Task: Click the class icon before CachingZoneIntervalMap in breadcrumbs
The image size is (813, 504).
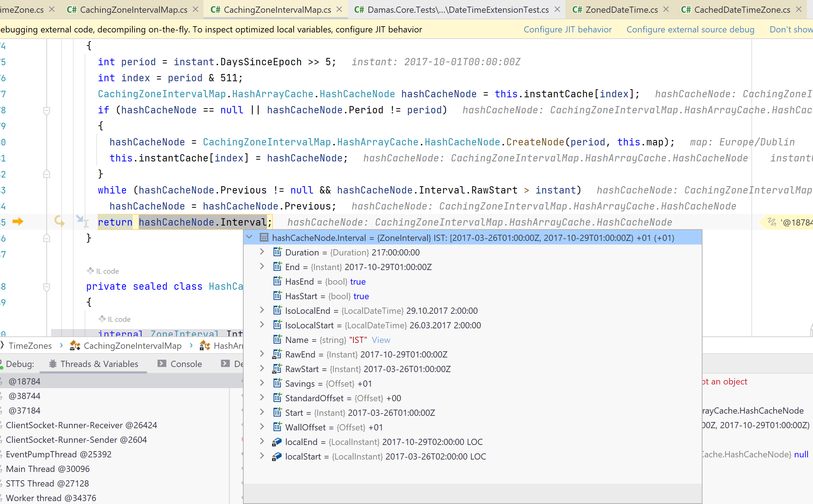Action: (x=74, y=345)
